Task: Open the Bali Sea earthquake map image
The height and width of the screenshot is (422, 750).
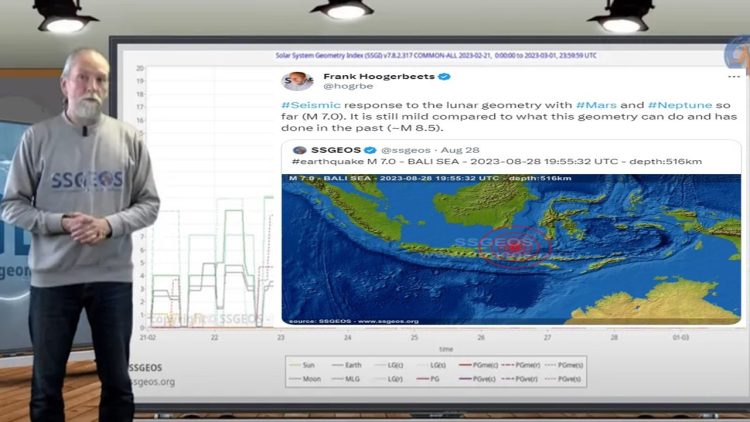Action: tap(511, 249)
